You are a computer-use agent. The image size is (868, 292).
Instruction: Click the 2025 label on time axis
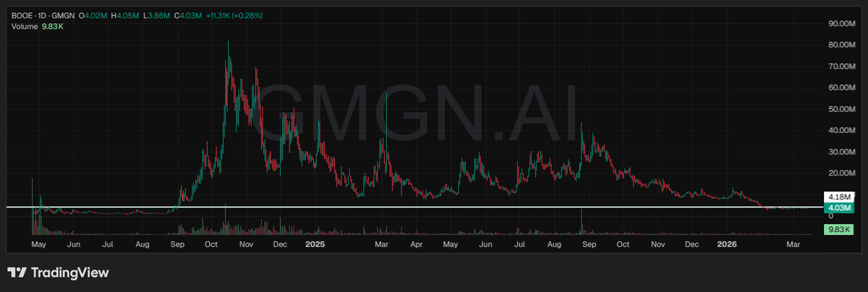315,245
